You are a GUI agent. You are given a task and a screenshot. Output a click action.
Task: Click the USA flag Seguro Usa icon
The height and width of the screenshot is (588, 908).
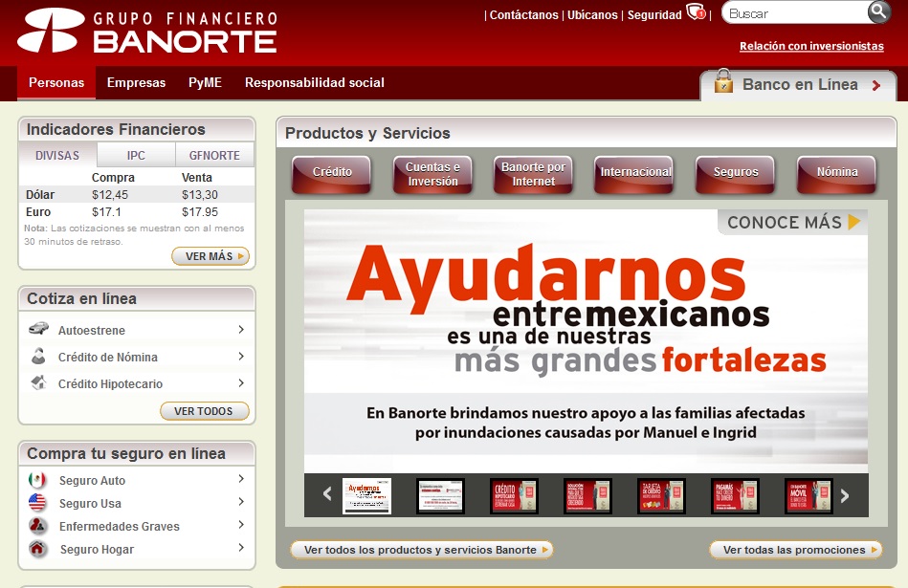pyautogui.click(x=37, y=502)
